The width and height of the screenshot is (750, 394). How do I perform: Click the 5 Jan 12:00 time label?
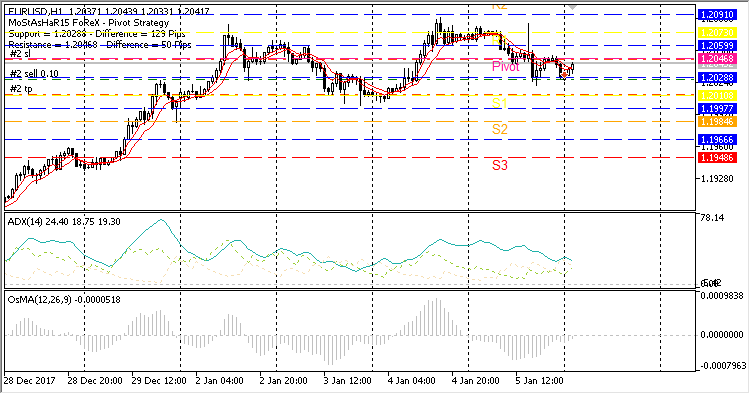(x=540, y=381)
